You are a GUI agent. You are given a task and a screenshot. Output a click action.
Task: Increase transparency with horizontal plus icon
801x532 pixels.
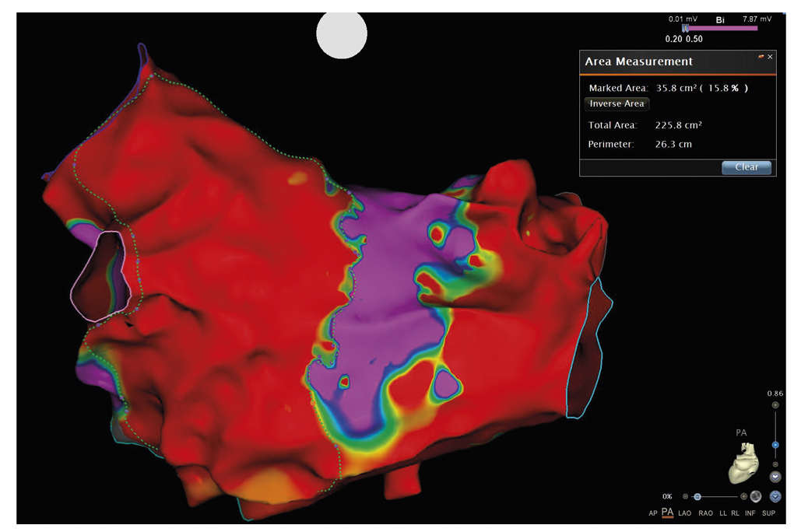[743, 496]
